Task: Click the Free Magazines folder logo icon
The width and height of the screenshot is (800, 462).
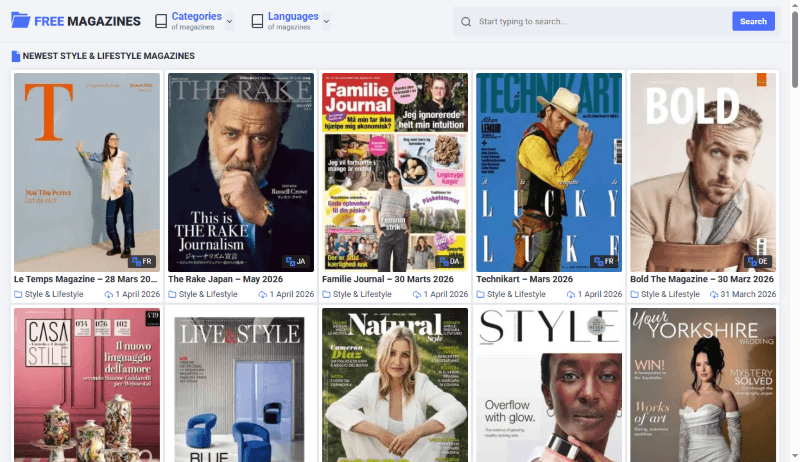Action: point(20,20)
